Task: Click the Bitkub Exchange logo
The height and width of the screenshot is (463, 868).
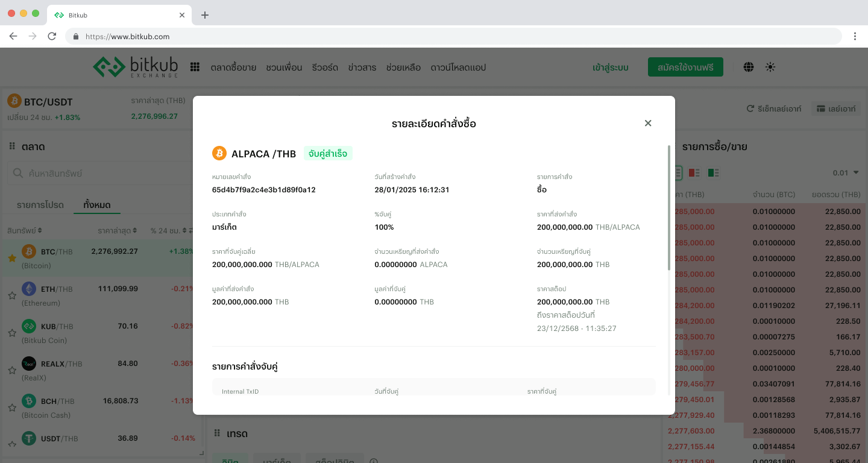Action: pyautogui.click(x=136, y=67)
